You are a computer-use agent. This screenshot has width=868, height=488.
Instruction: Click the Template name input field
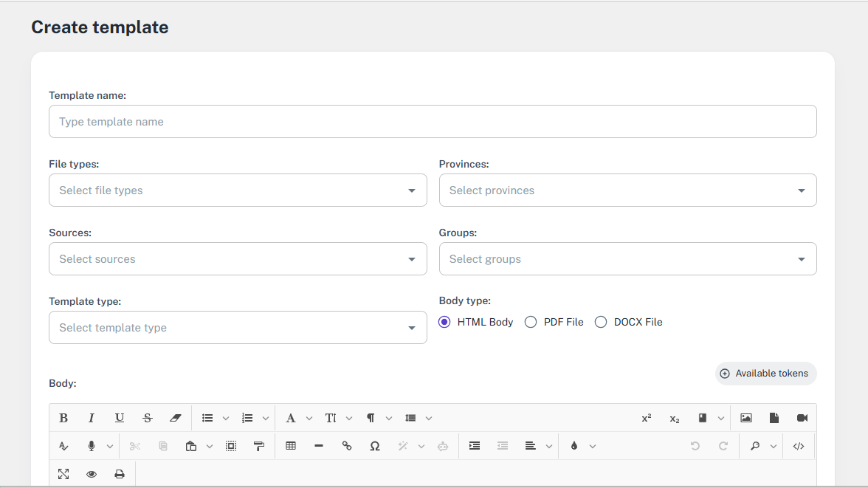pos(433,122)
